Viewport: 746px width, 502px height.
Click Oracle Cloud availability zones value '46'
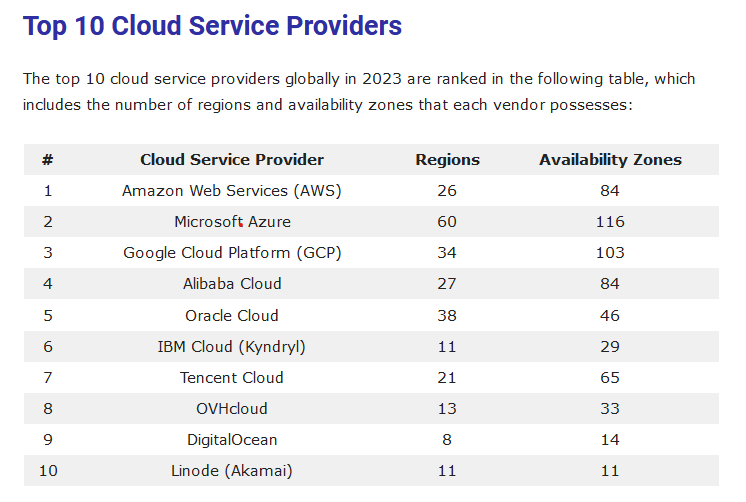[x=610, y=315]
